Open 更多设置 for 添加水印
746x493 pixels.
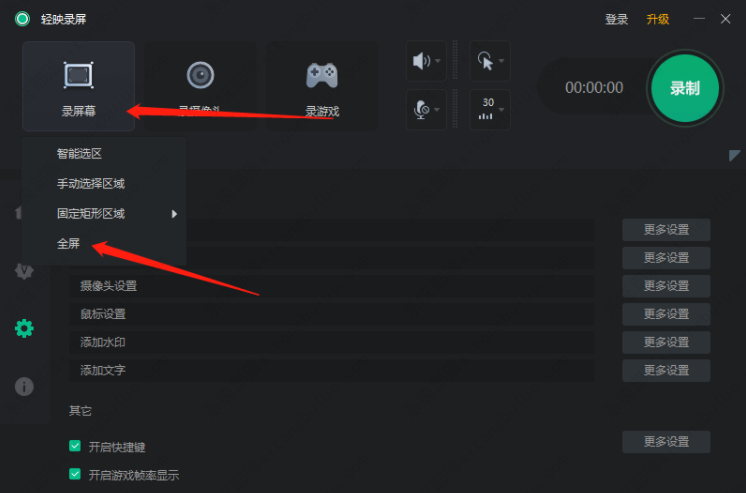pyautogui.click(x=666, y=342)
